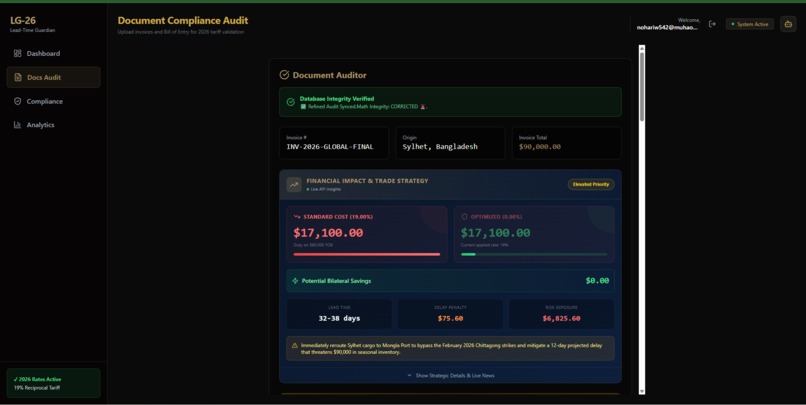Open the Dashboard sidebar item
806x405 pixels.
coord(53,53)
